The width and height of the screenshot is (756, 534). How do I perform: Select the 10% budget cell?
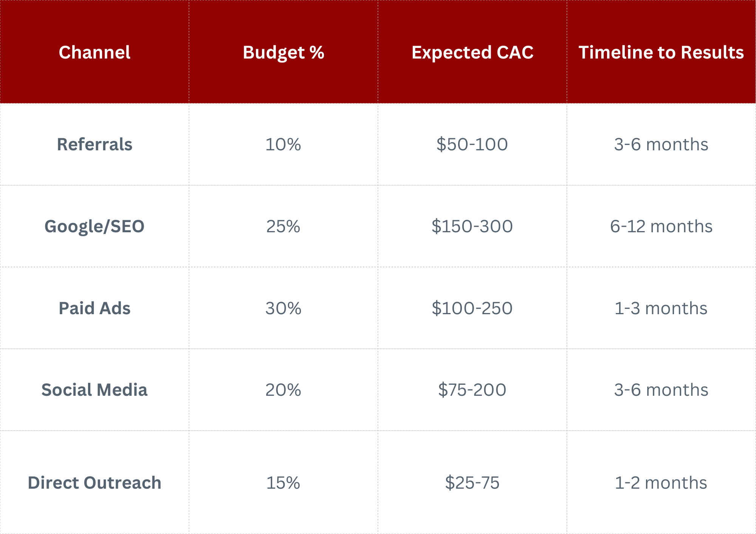283,144
